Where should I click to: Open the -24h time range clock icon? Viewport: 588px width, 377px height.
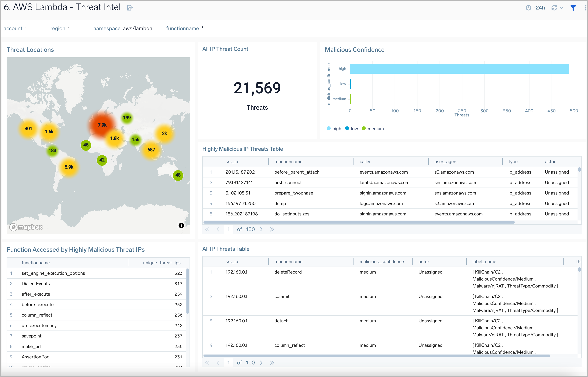(528, 8)
